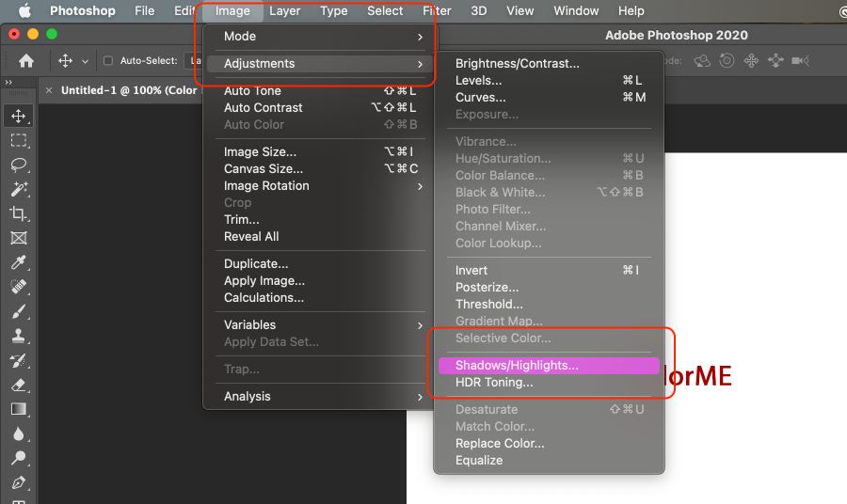Click the 3D pan mode icon
Viewport: 847px width, 504px height.
pyautogui.click(x=751, y=60)
